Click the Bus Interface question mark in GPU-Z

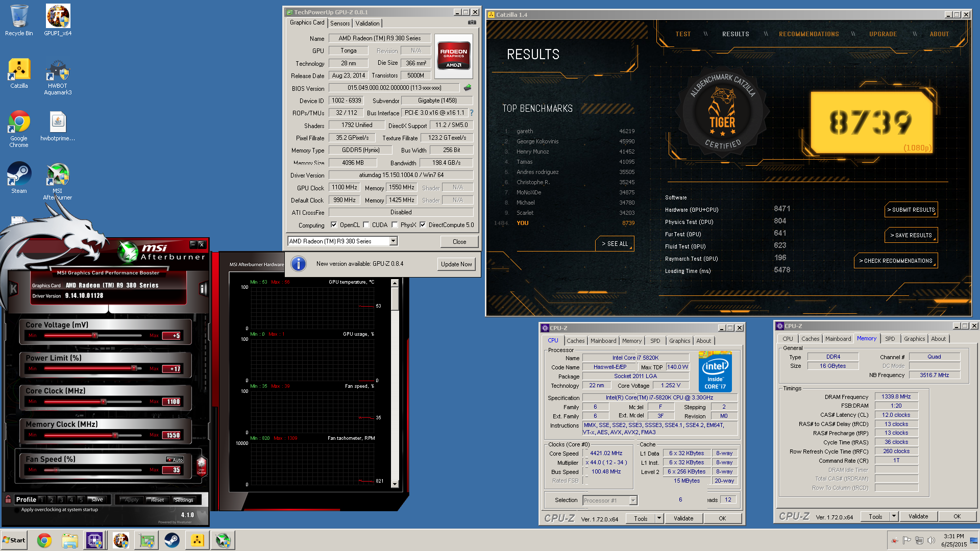pyautogui.click(x=471, y=113)
